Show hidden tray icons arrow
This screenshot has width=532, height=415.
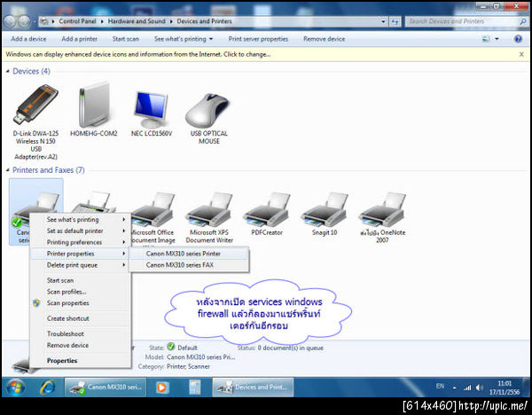coord(454,388)
